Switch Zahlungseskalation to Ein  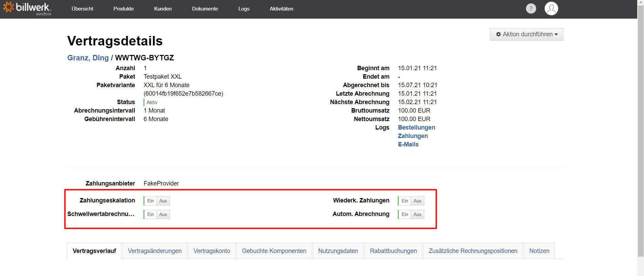coord(150,201)
